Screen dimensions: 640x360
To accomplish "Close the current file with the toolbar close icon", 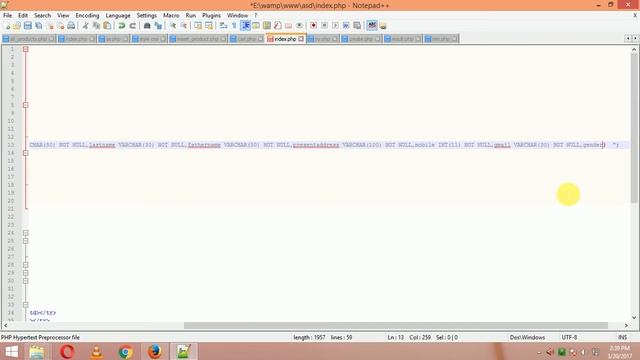I will (x=50, y=26).
